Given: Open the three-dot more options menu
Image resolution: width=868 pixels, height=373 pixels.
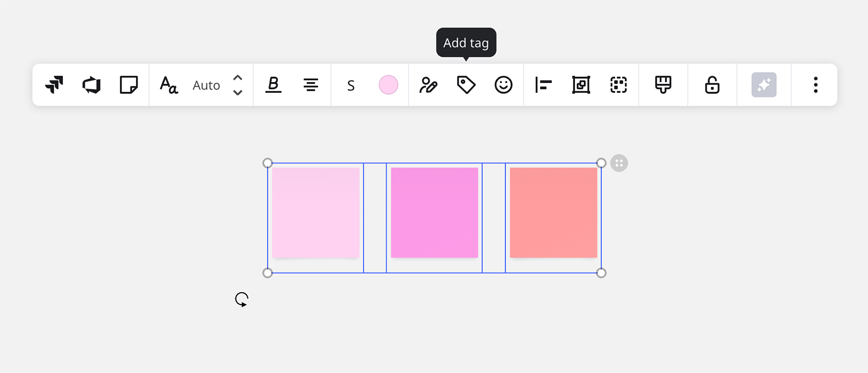Looking at the screenshot, I should pos(815,85).
